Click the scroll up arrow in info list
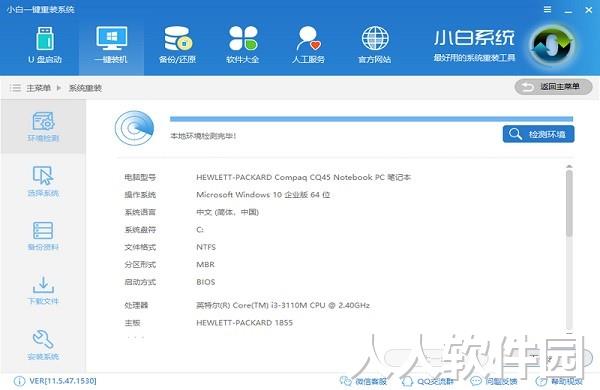Viewport: 600px width, 390px height. pos(569,167)
